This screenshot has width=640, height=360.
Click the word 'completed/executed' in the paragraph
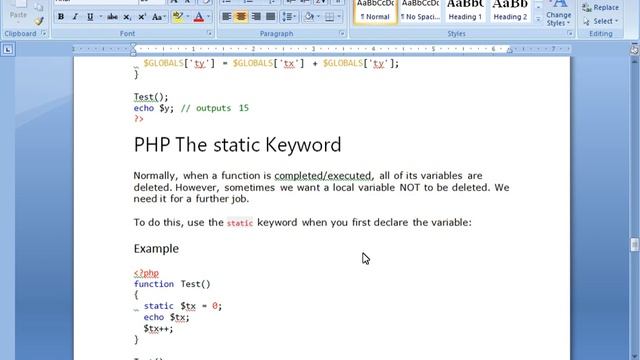click(x=322, y=176)
